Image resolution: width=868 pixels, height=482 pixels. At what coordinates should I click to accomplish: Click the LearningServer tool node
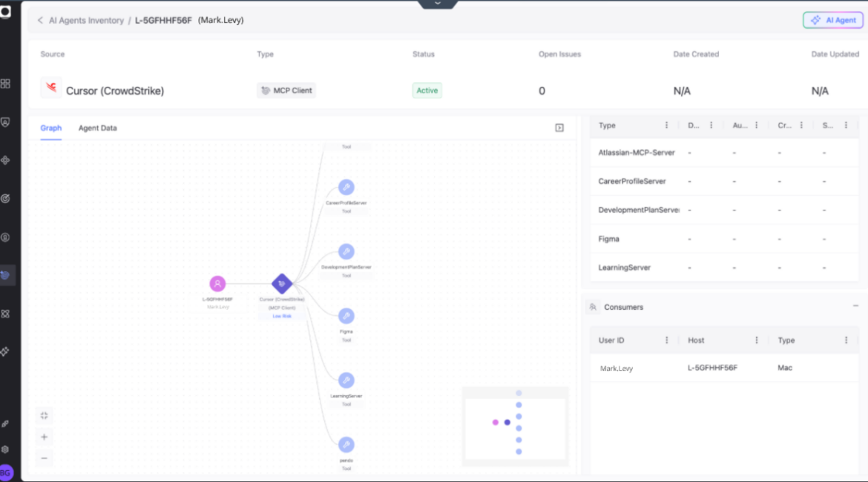pos(346,378)
